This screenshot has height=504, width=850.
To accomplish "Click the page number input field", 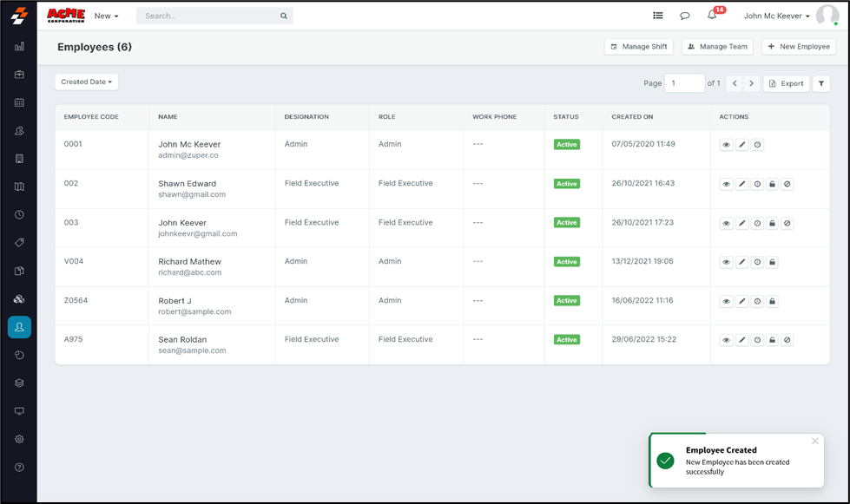I will pyautogui.click(x=684, y=83).
